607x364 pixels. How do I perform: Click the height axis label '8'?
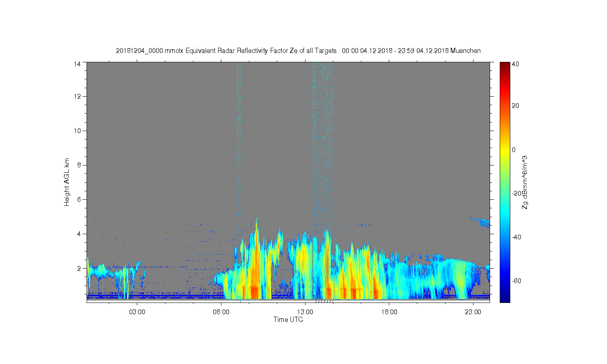(x=79, y=165)
